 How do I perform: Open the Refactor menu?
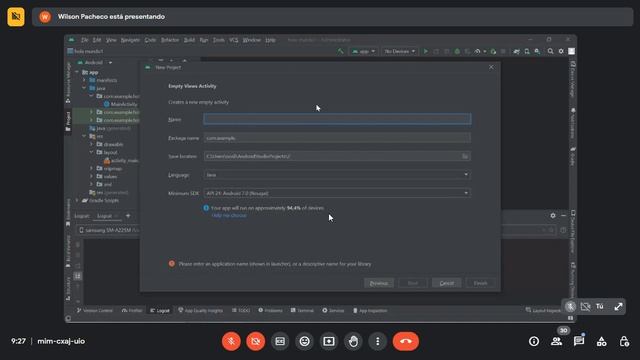(x=170, y=40)
